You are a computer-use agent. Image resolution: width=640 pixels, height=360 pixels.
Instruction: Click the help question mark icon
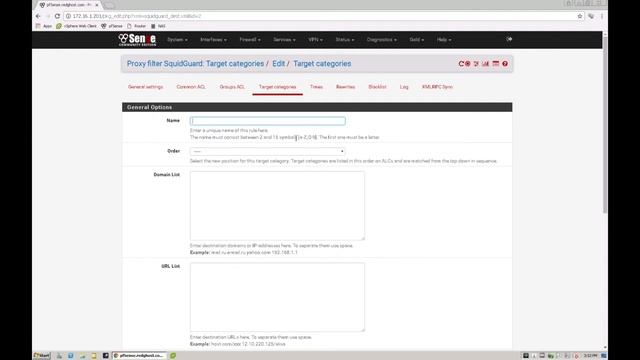click(x=505, y=64)
